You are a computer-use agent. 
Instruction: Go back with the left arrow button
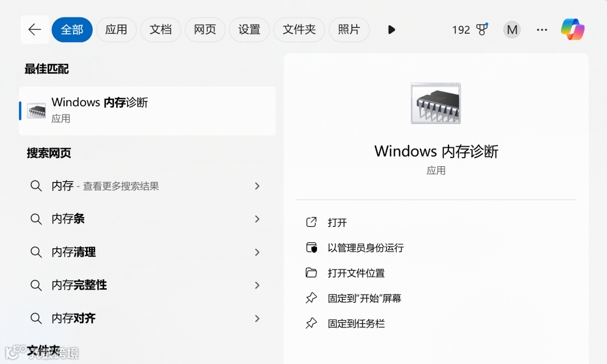pos(35,29)
